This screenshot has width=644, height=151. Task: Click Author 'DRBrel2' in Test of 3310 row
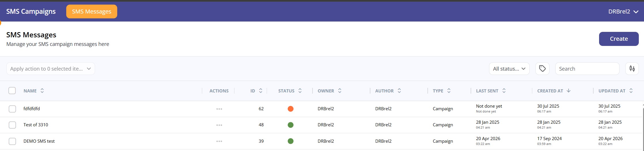click(x=383, y=125)
